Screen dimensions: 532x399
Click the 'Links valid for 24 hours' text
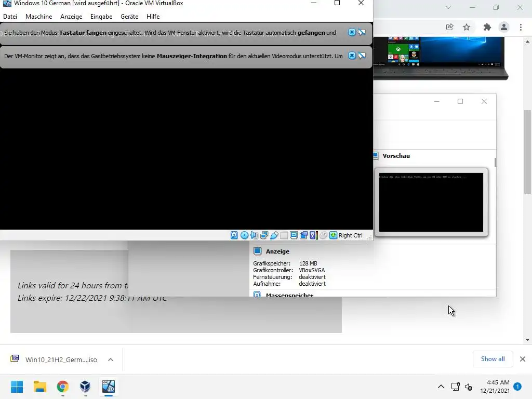click(x=73, y=285)
